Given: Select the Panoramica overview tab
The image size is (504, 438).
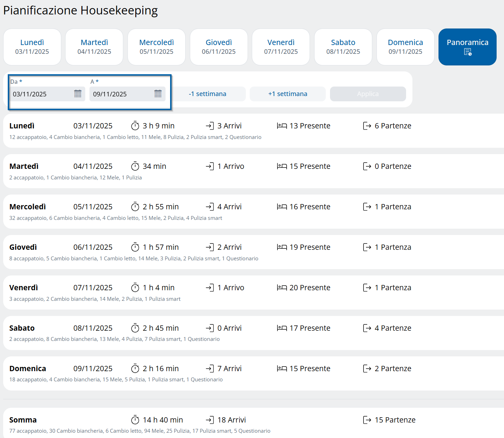Looking at the screenshot, I should coord(467,47).
